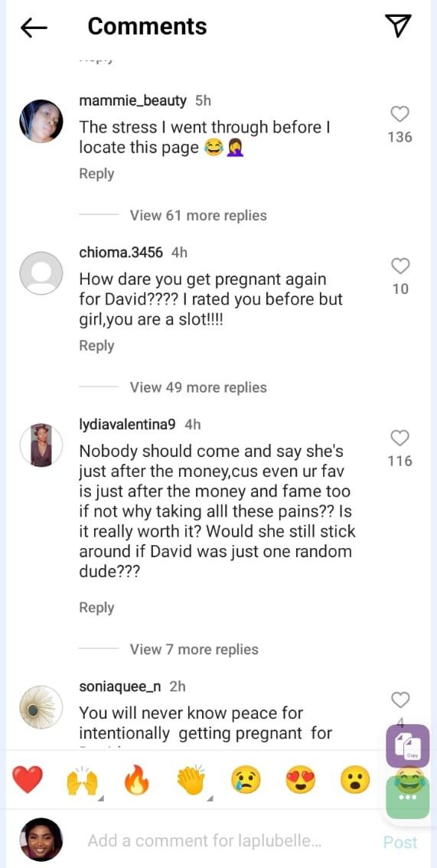Insert the heart eyes emoji
437x868 pixels.
tap(300, 781)
